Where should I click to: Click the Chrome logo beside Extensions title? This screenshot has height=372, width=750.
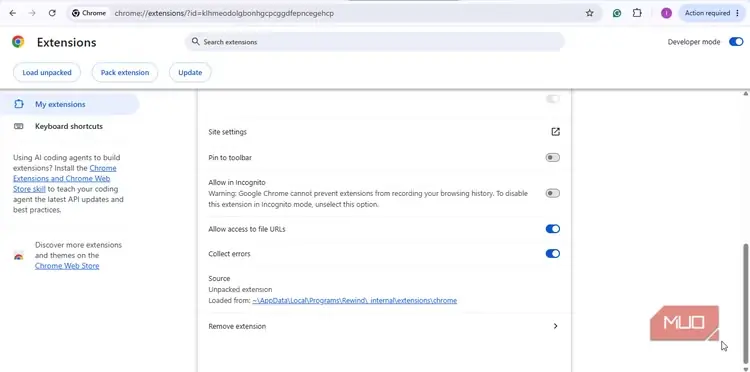pos(18,42)
